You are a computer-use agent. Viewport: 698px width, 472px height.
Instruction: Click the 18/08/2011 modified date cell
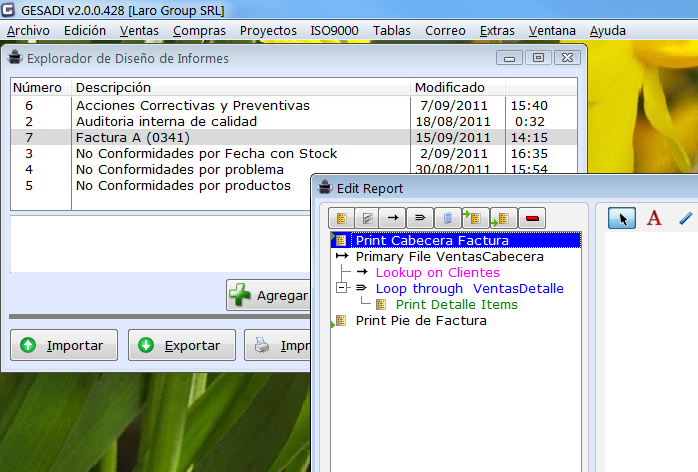(453, 122)
